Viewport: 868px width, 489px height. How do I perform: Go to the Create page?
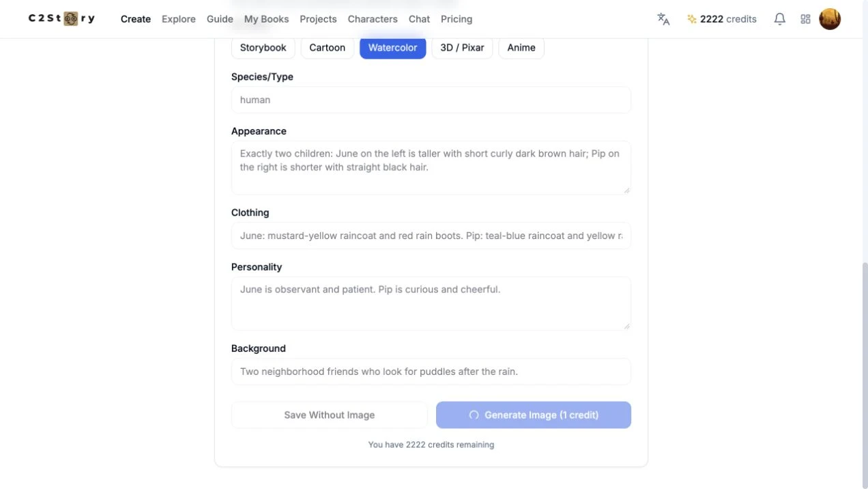pos(136,19)
